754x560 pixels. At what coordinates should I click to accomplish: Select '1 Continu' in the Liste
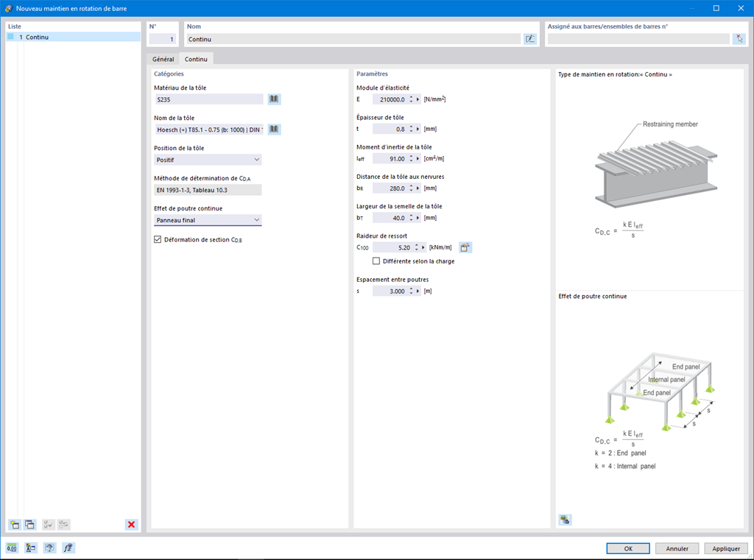coord(74,37)
